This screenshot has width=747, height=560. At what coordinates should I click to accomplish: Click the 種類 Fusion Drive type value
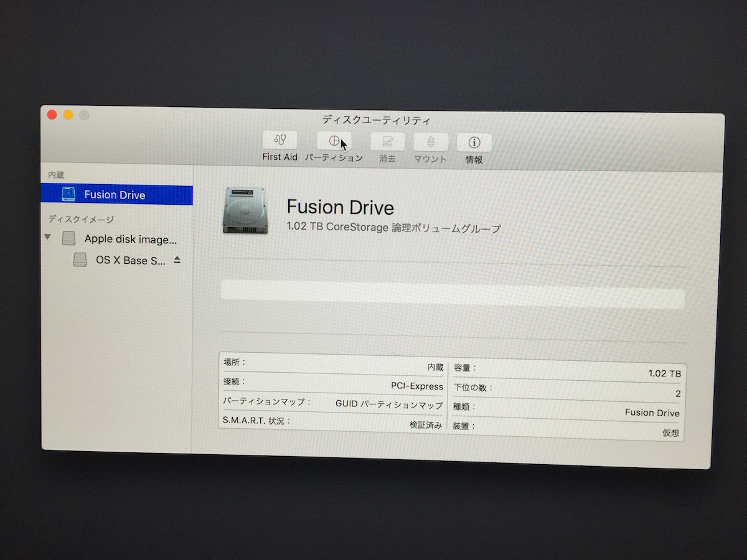pyautogui.click(x=652, y=413)
